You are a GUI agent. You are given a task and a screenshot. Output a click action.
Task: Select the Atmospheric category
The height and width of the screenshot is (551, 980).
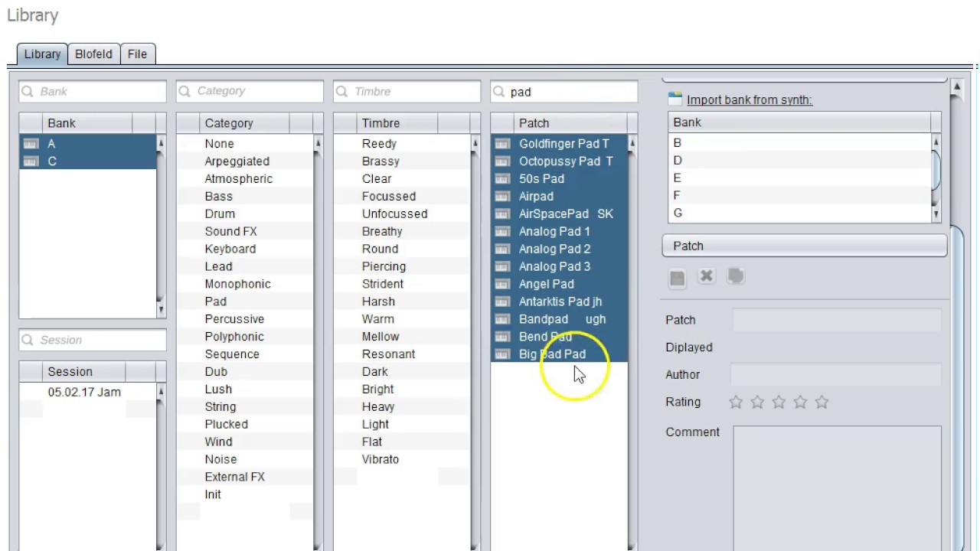[x=245, y=179]
